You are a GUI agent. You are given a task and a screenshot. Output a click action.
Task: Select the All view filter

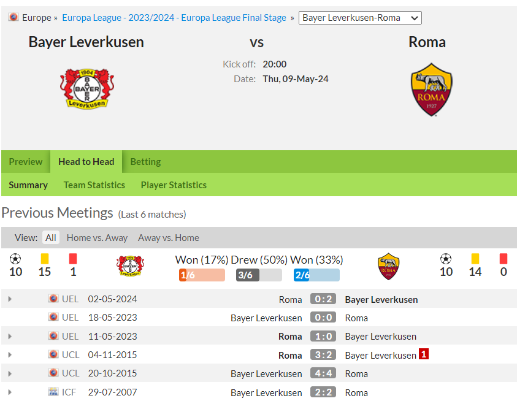click(51, 238)
